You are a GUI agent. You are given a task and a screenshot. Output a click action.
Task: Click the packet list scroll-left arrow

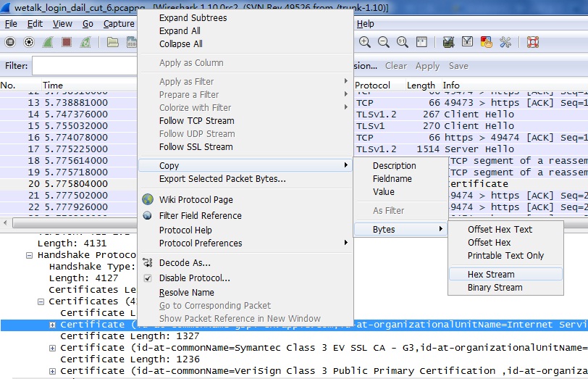pos(5,223)
